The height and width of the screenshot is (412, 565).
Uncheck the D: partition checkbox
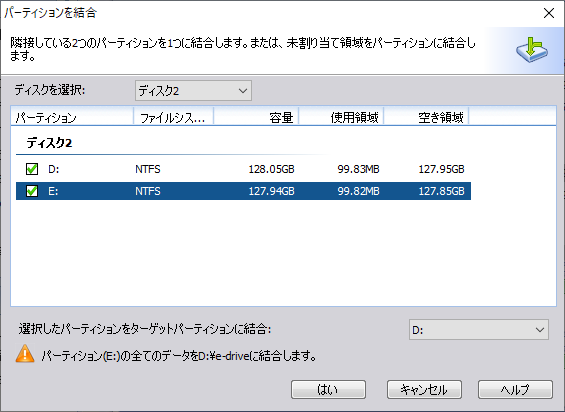[x=32, y=169]
